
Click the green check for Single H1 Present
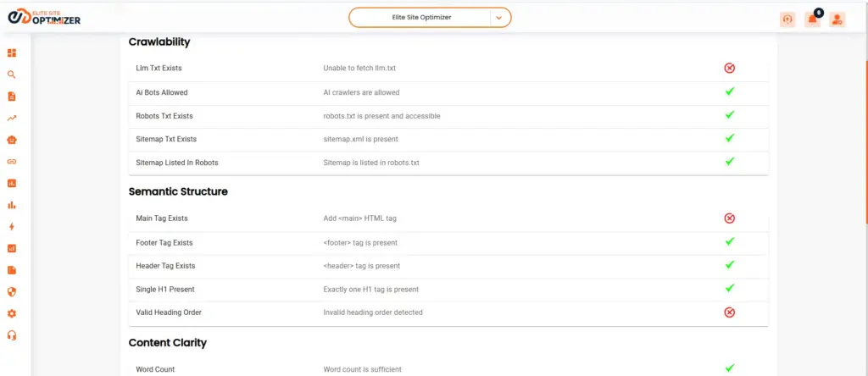pos(730,288)
